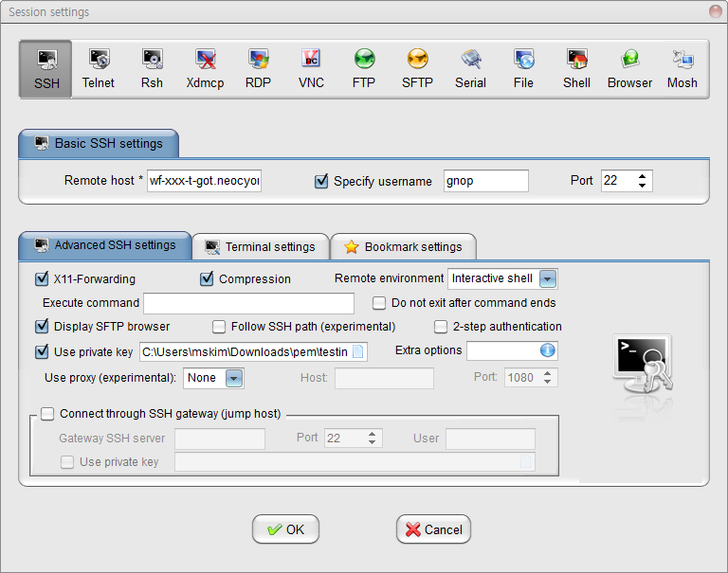Click the username field containing gnop
Viewport: 728px width, 573px height.
(486, 181)
